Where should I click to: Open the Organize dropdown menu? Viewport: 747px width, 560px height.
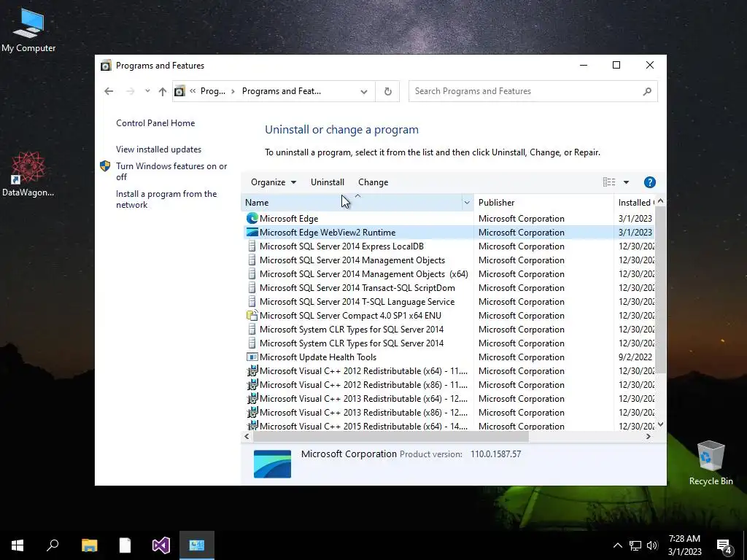[274, 182]
